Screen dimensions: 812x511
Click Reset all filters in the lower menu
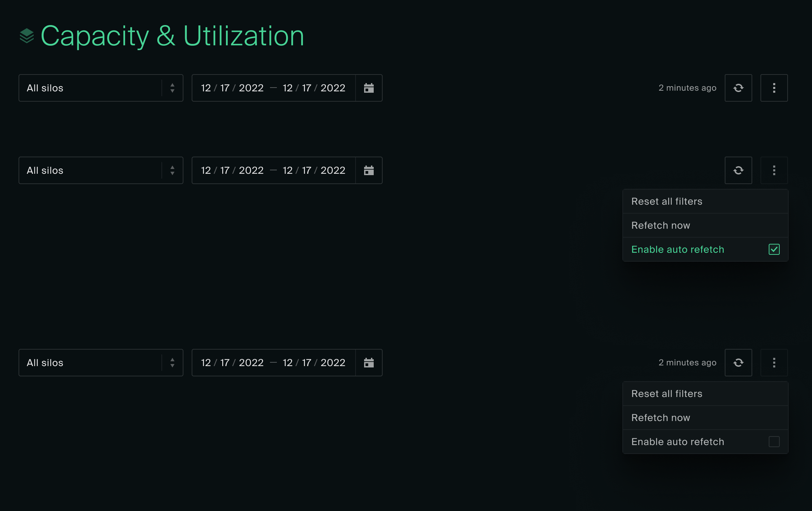(667, 394)
